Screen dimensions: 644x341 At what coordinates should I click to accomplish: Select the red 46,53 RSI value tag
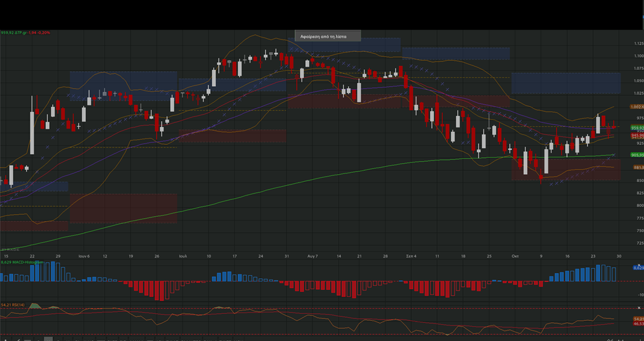pos(638,324)
